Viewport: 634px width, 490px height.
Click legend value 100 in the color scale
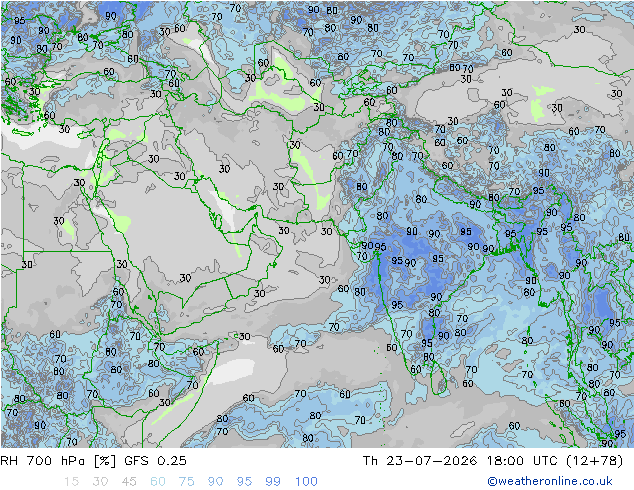coord(306,482)
